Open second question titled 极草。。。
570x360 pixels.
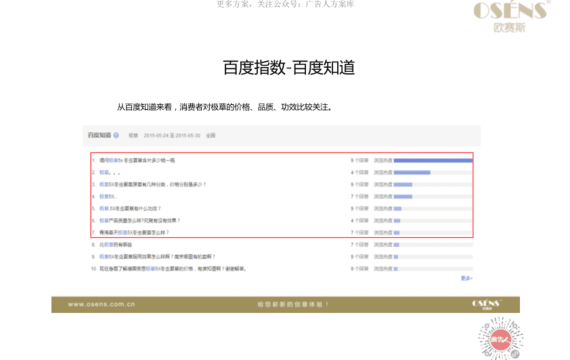click(x=110, y=172)
